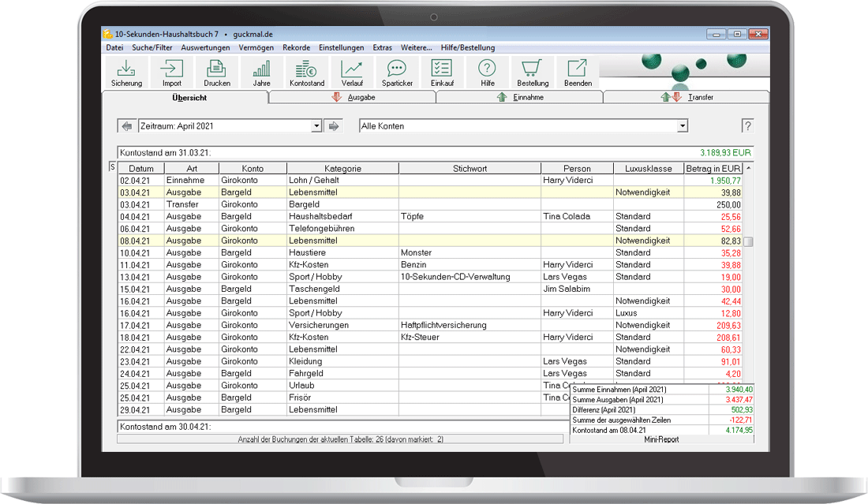
Task: Sort by Betrag in EUR column header
Action: (713, 168)
